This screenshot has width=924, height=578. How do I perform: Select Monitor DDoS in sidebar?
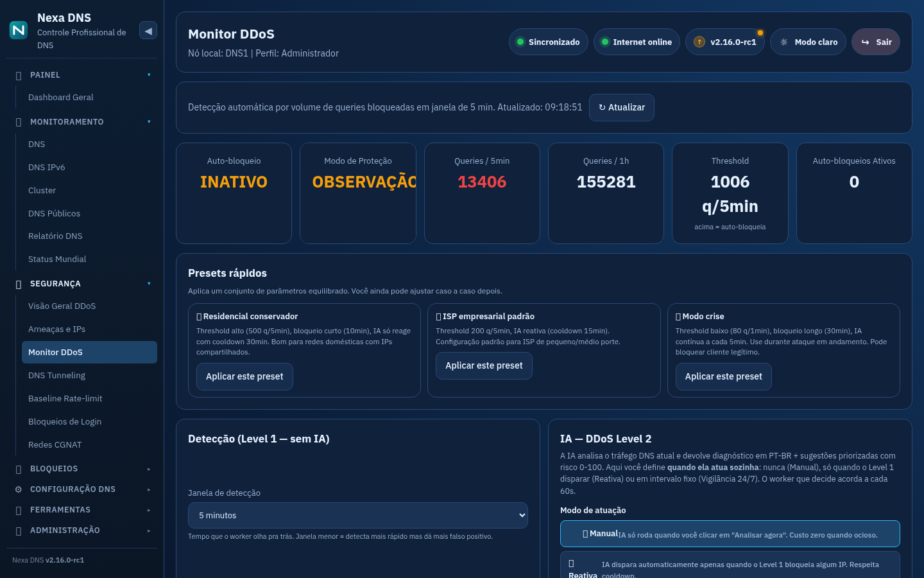[x=89, y=353]
